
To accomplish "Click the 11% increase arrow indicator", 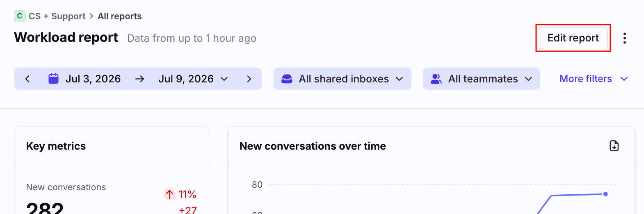I will (169, 194).
